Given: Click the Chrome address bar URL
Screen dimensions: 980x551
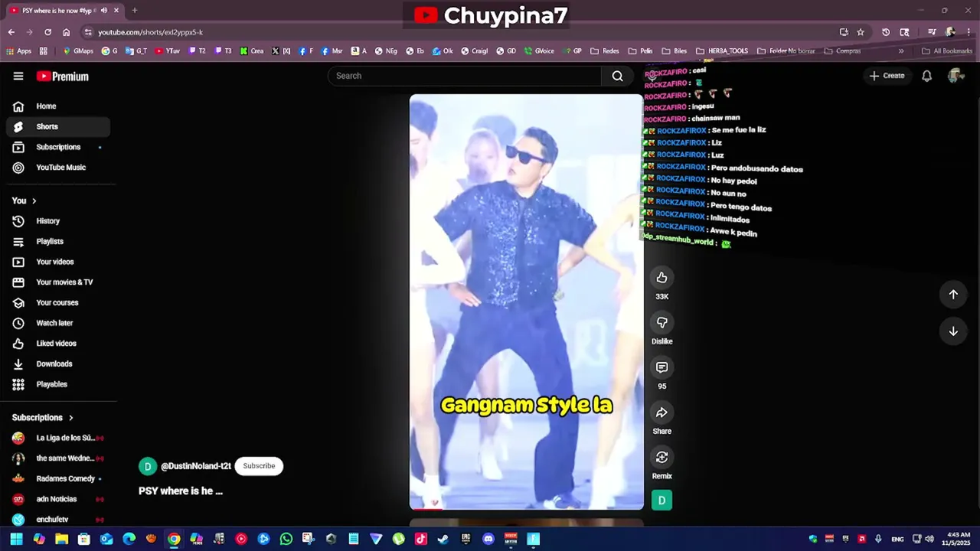Looking at the screenshot, I should 151,32.
